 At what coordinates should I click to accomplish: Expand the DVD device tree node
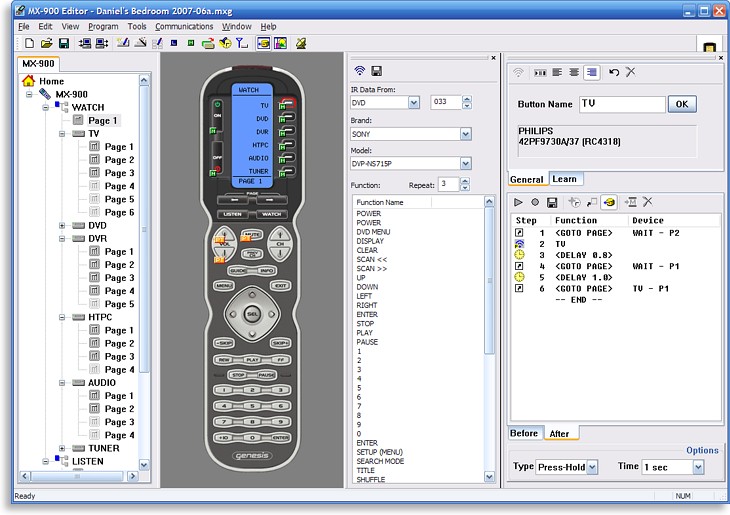[x=61, y=225]
